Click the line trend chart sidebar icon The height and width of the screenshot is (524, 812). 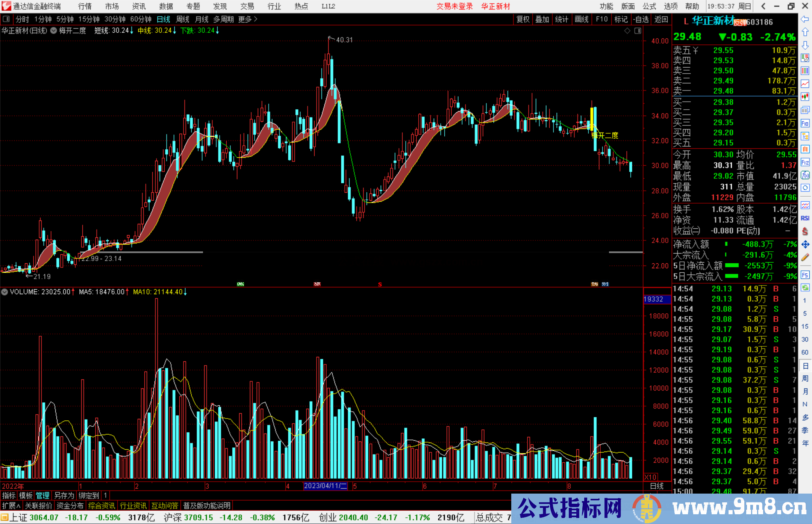805,84
